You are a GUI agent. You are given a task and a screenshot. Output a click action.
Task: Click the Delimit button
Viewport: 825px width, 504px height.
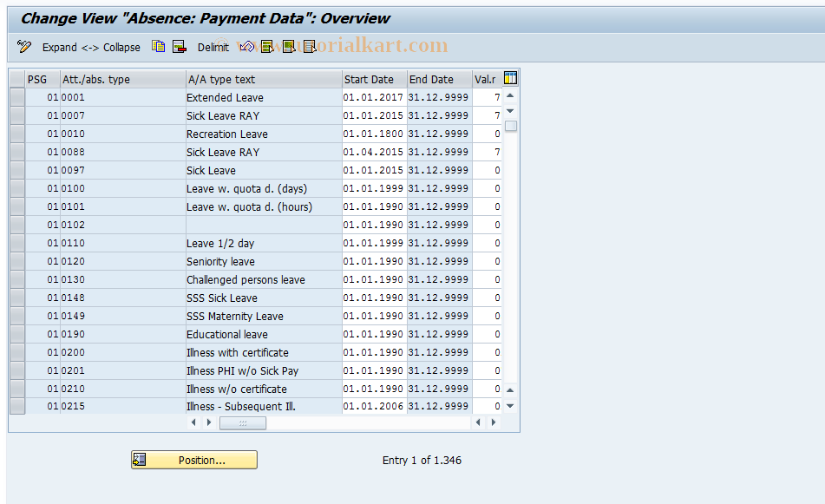click(213, 48)
